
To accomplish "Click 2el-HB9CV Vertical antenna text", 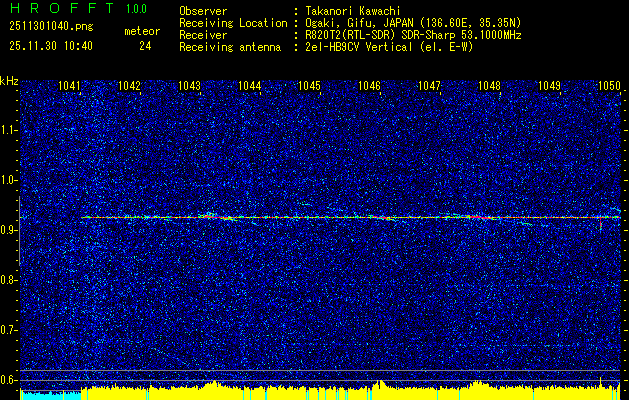I will tap(389, 47).
